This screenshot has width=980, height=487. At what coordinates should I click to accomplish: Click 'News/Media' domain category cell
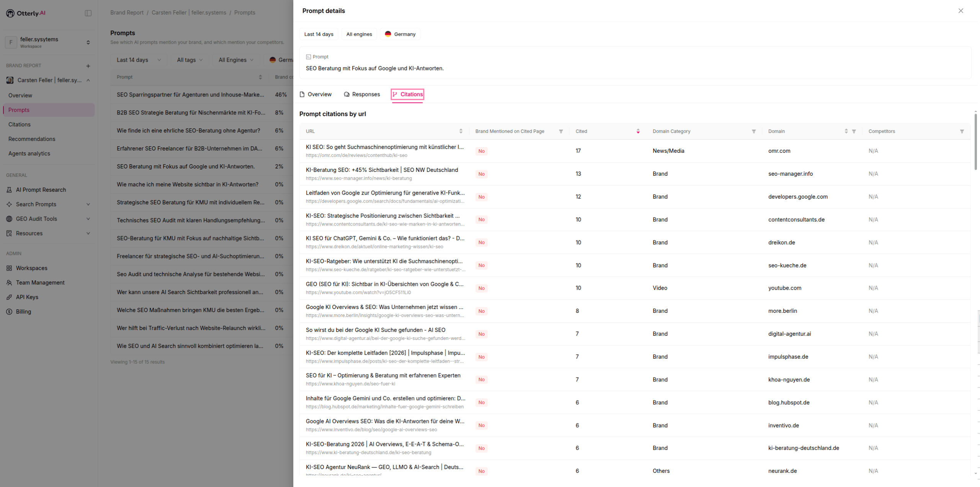[668, 151]
